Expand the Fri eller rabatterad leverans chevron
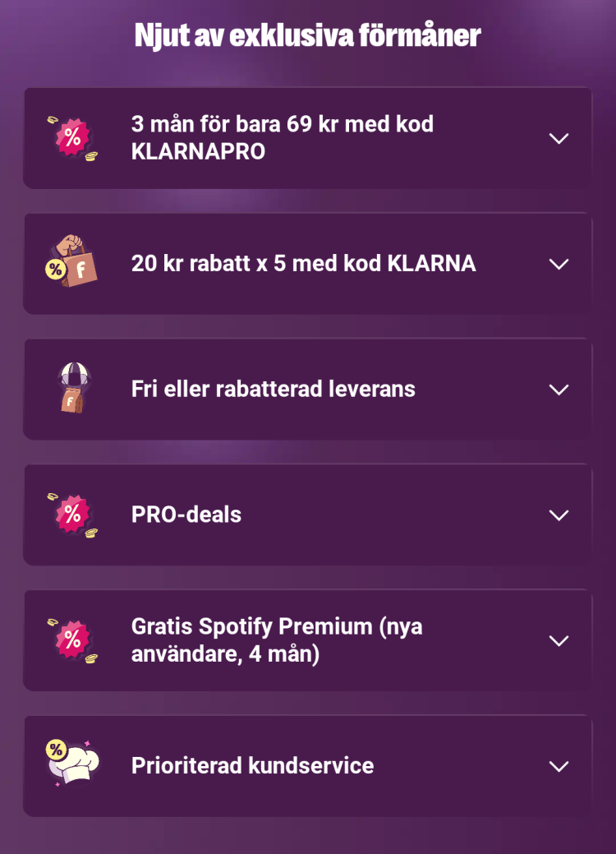 [x=559, y=390]
